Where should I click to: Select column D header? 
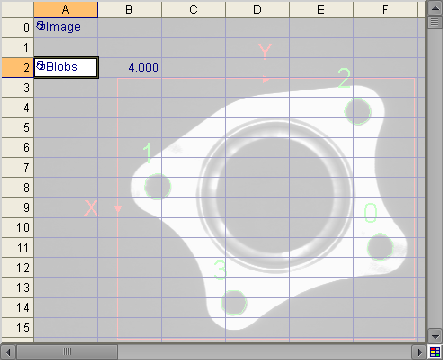tap(257, 10)
